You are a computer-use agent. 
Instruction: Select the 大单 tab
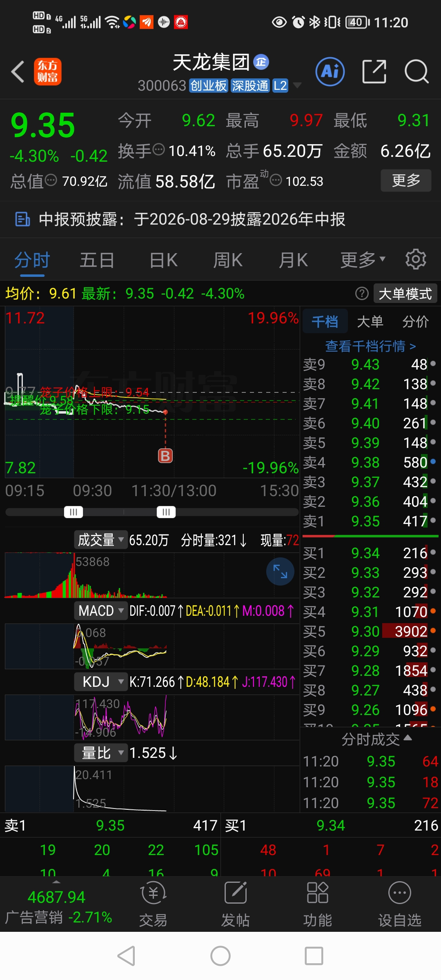[370, 322]
